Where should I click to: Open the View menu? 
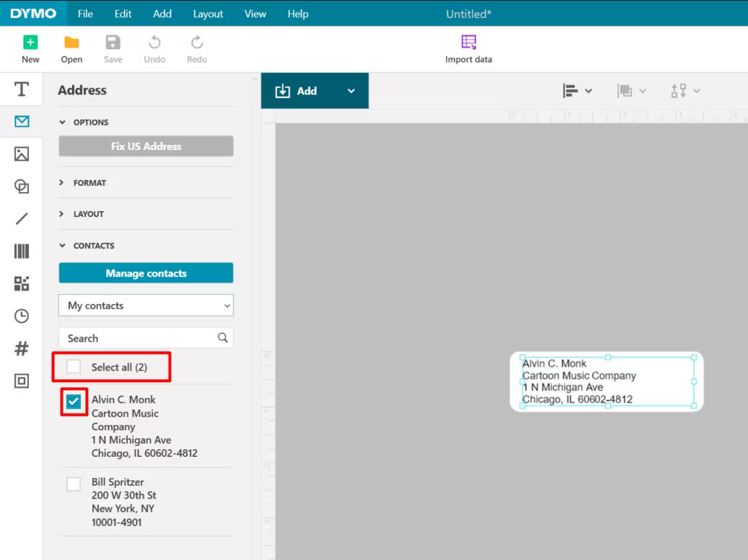coord(255,14)
